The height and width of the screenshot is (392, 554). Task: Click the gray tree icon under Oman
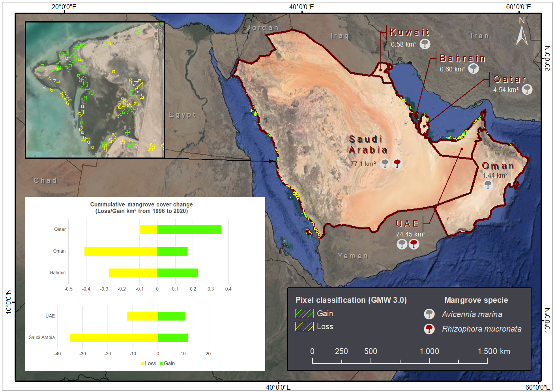click(x=488, y=184)
